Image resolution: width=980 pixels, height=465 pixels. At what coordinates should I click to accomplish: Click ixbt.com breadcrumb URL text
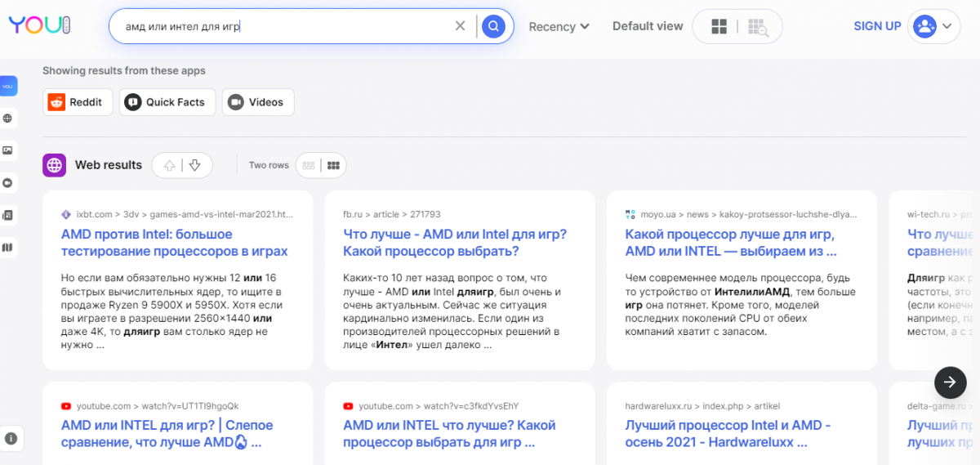pos(185,214)
